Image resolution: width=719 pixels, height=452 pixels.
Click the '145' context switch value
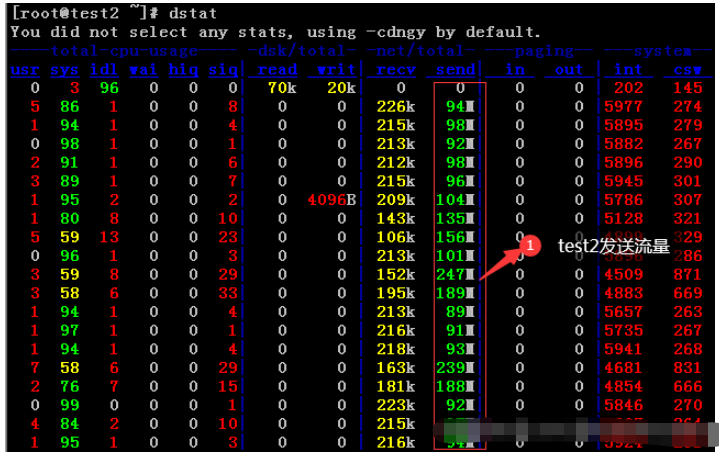[687, 88]
